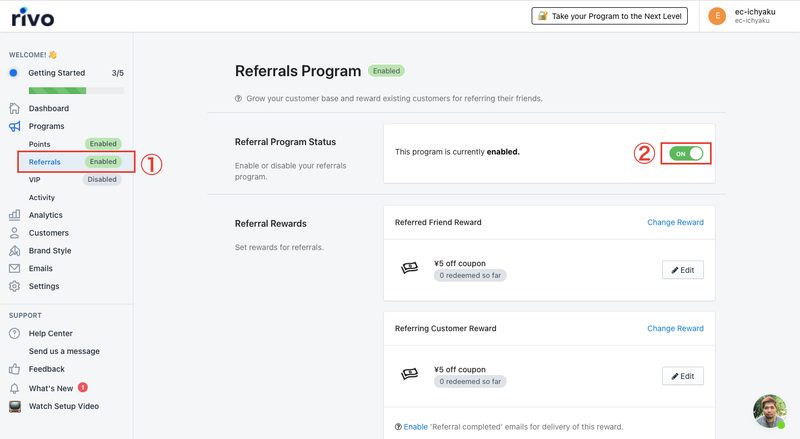
Task: Click 0 redeemed so far under Referred Friend Reward
Action: click(x=470, y=275)
